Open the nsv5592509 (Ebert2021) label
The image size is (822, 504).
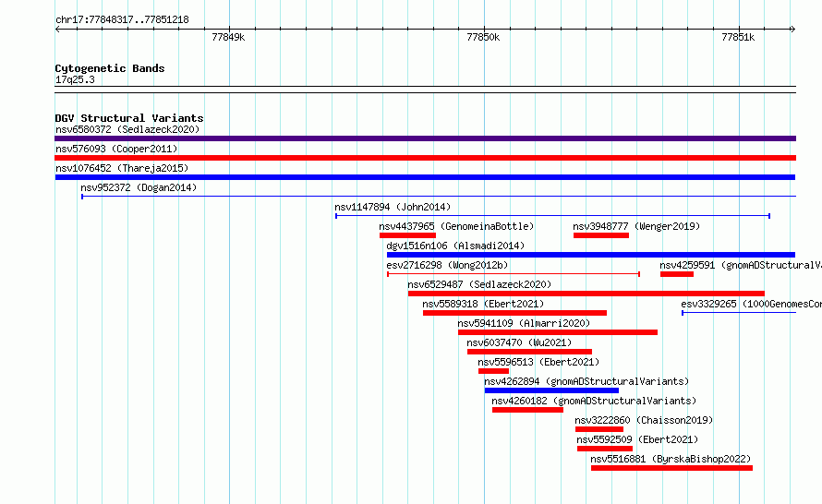tap(637, 439)
